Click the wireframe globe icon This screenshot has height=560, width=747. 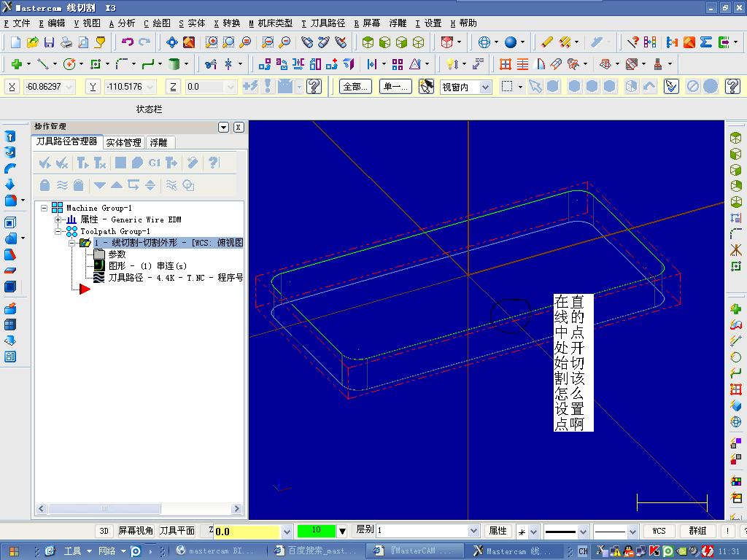[484, 42]
